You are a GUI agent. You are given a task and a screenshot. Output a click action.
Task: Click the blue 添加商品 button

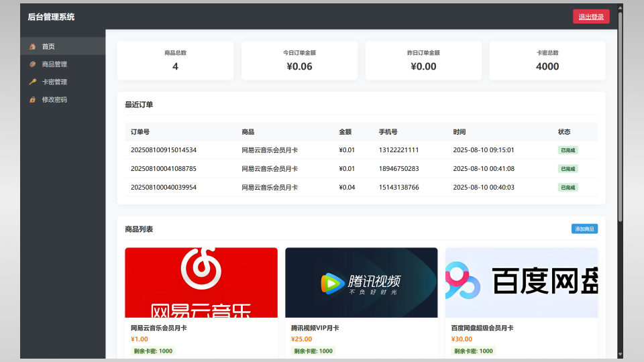pos(584,229)
